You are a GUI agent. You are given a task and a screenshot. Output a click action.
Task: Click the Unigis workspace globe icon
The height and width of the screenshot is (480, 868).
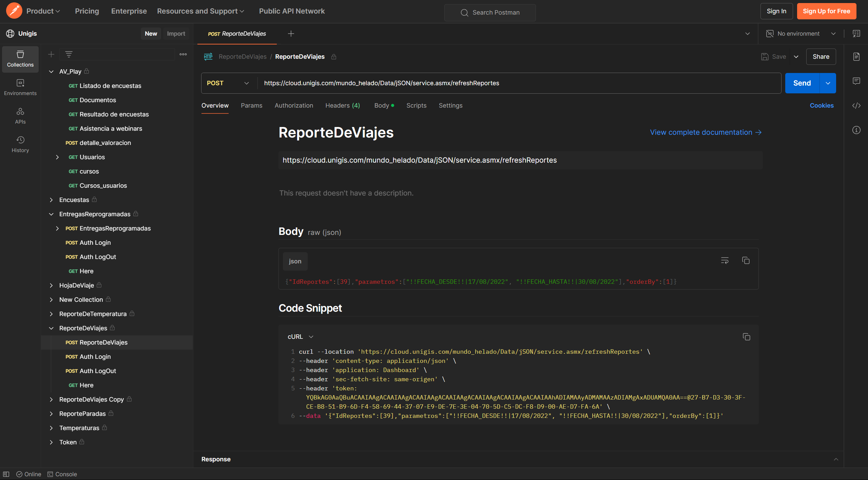10,34
